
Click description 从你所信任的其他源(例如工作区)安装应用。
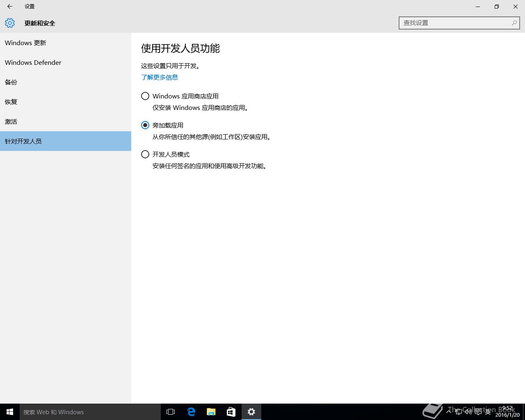click(212, 137)
